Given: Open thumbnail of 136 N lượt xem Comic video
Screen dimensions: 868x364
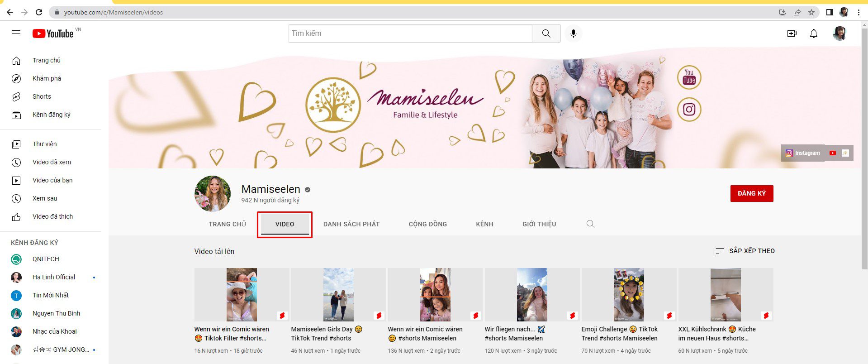Looking at the screenshot, I should click(435, 295).
